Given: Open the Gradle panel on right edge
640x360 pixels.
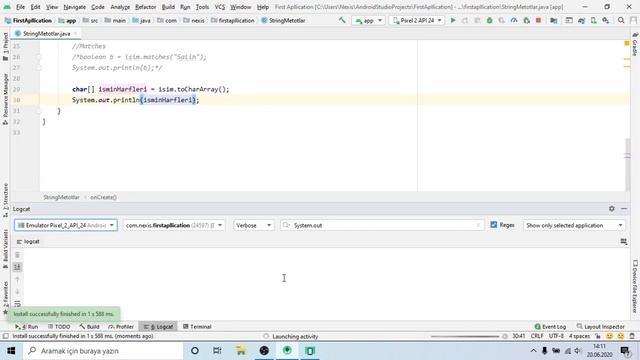Looking at the screenshot, I should pyautogui.click(x=635, y=44).
